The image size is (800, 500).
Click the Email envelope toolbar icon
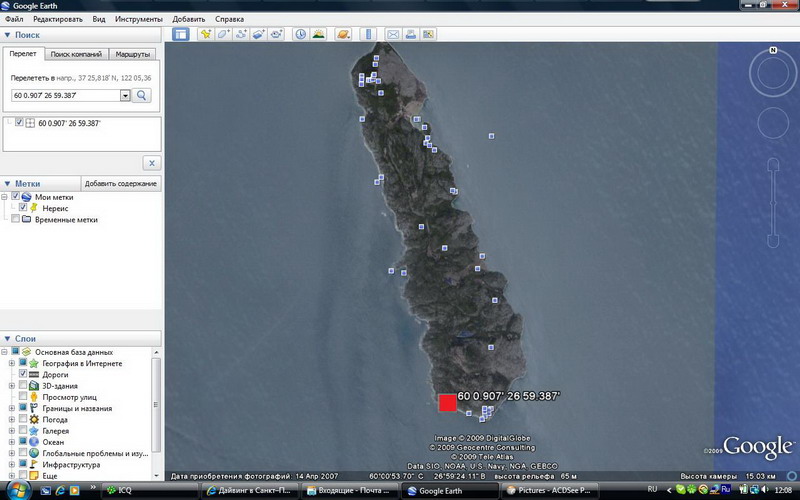pyautogui.click(x=393, y=34)
